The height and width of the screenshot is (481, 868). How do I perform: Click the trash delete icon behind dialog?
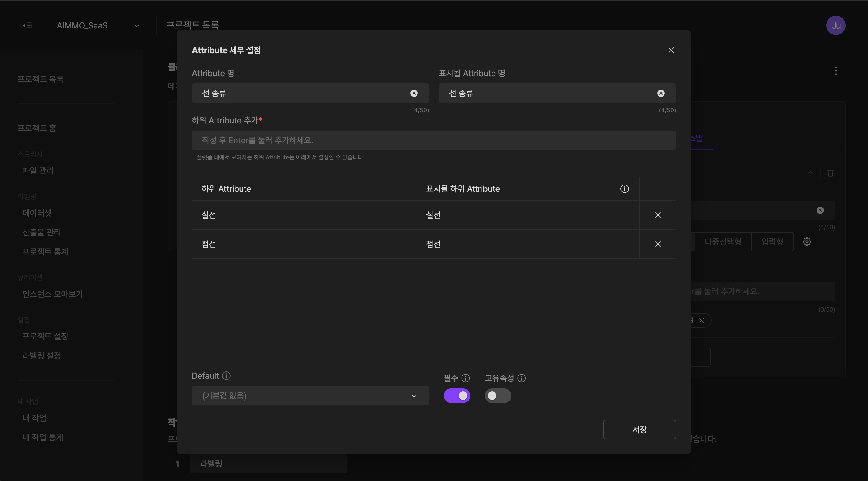830,172
